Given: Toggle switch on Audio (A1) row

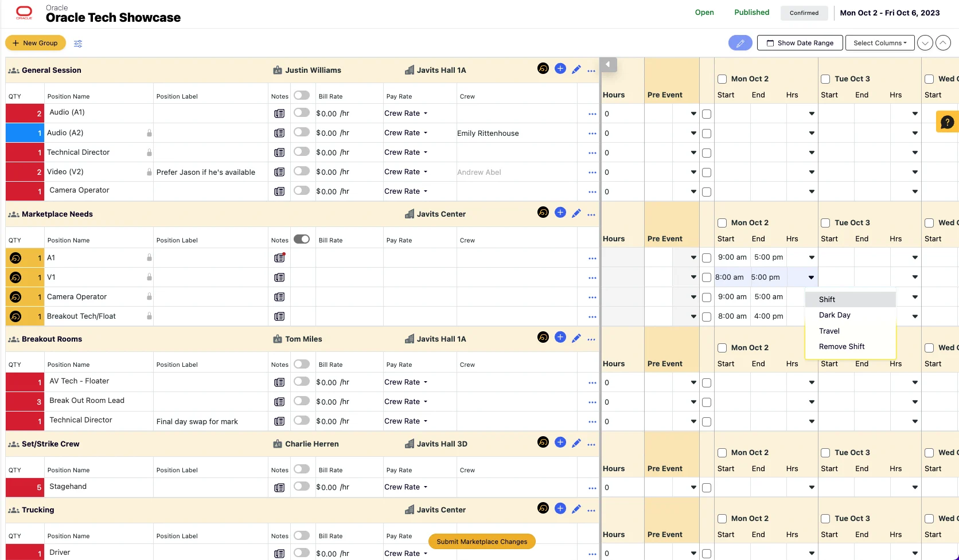Looking at the screenshot, I should click(x=302, y=112).
